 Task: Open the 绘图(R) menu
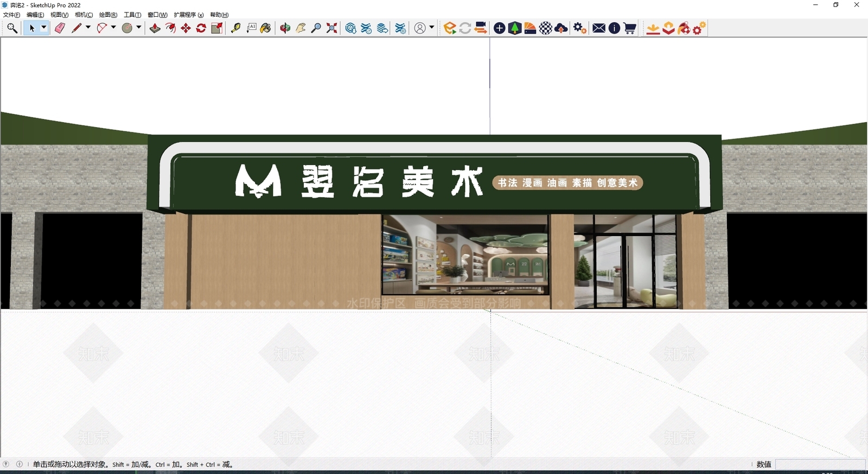pos(108,15)
